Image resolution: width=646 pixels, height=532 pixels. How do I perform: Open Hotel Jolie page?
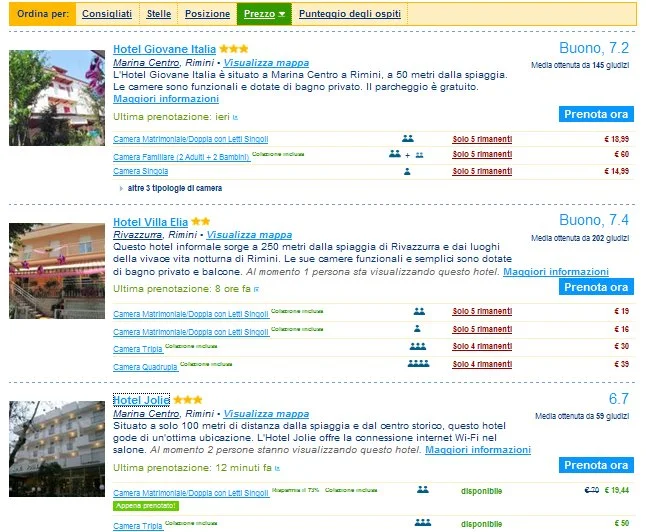click(141, 400)
